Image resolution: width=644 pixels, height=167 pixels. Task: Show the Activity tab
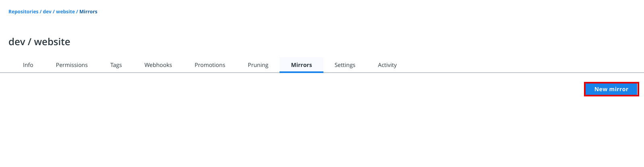point(387,65)
